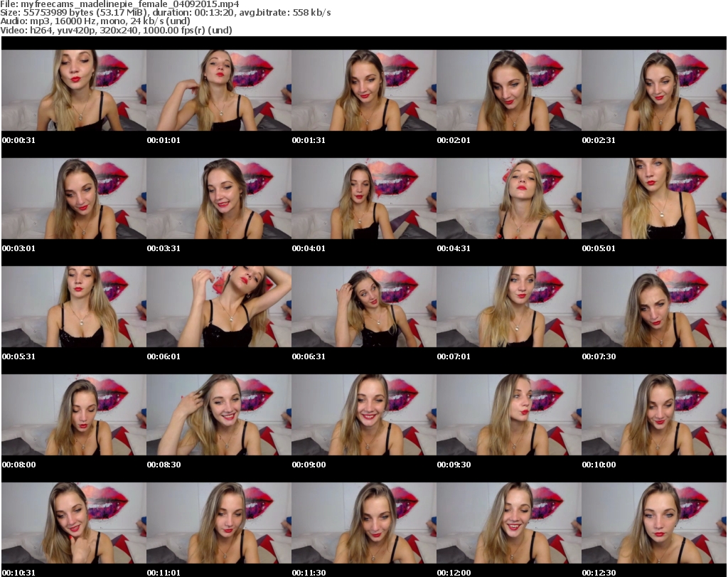The width and height of the screenshot is (728, 577).
Task: Click the timestamp label 00:05:01
Action: (x=599, y=248)
